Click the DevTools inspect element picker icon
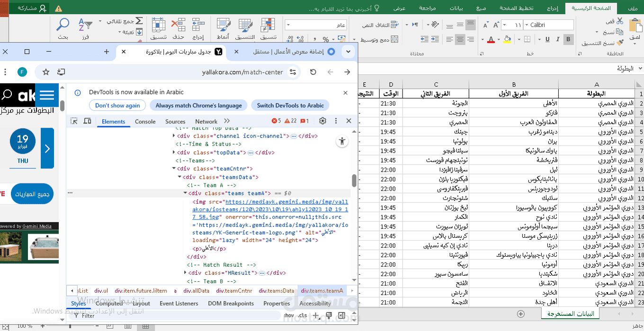 74,121
